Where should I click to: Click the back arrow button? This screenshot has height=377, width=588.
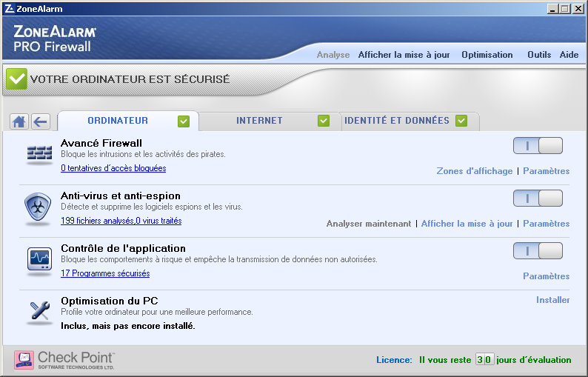[40, 121]
